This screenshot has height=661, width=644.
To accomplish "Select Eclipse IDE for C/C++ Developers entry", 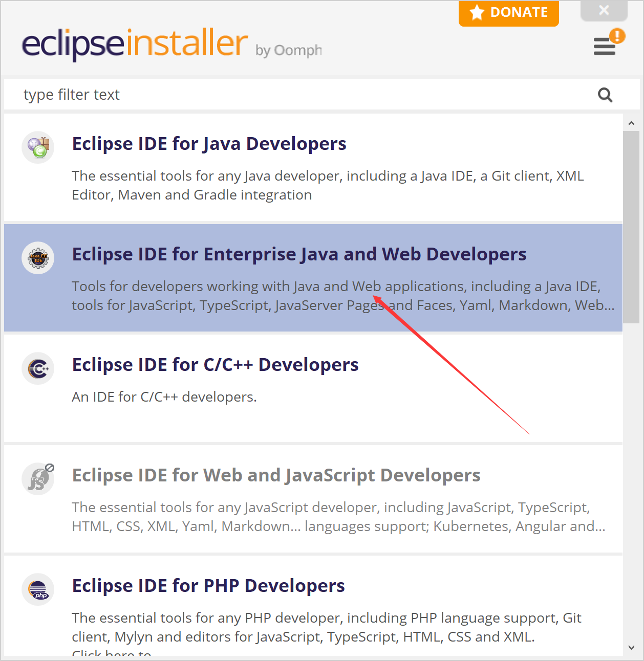I will (215, 365).
